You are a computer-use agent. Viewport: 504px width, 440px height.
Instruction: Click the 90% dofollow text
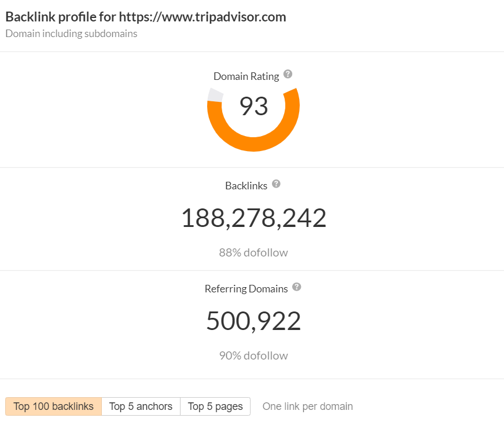click(253, 355)
